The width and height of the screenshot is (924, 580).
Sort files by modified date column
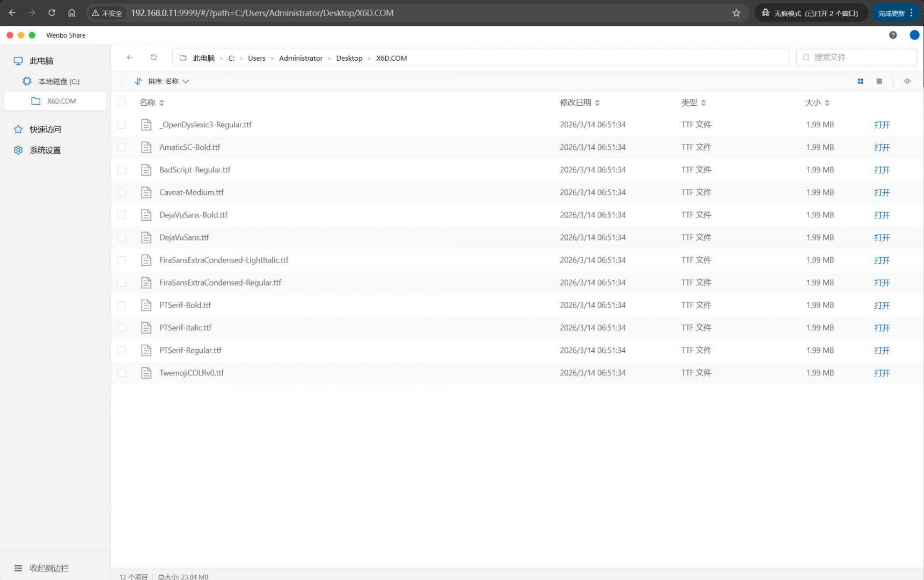coord(580,103)
